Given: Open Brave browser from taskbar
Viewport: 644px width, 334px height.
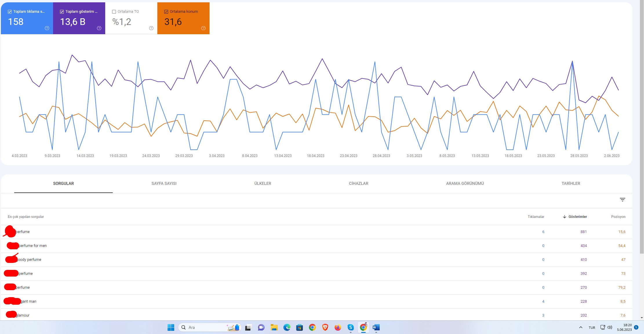Looking at the screenshot, I should point(325,327).
